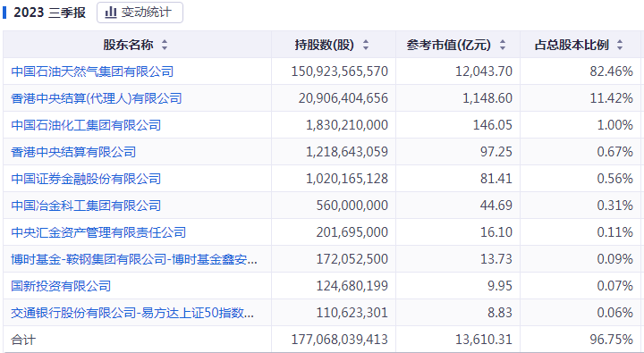Select share count 172,052,500
This screenshot has height=353, width=644.
(x=352, y=259)
